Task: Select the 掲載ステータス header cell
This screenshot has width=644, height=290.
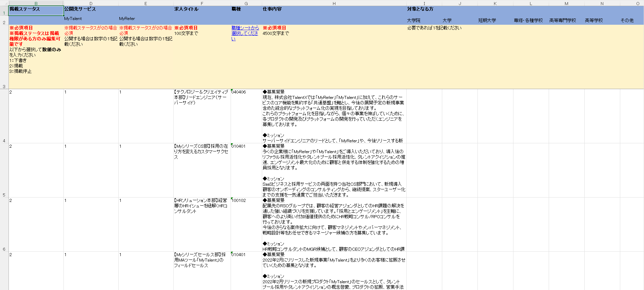Action: click(36, 10)
